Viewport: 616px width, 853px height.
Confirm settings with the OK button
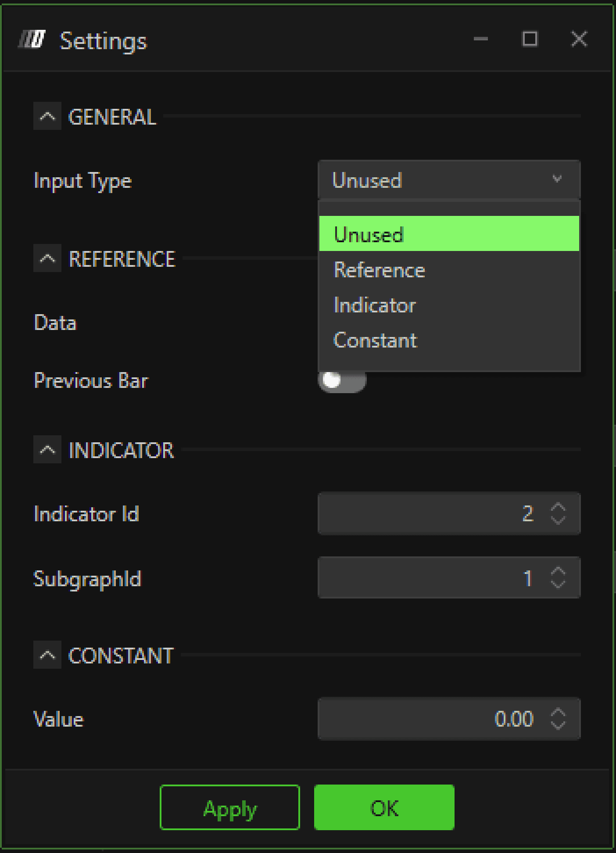point(384,807)
